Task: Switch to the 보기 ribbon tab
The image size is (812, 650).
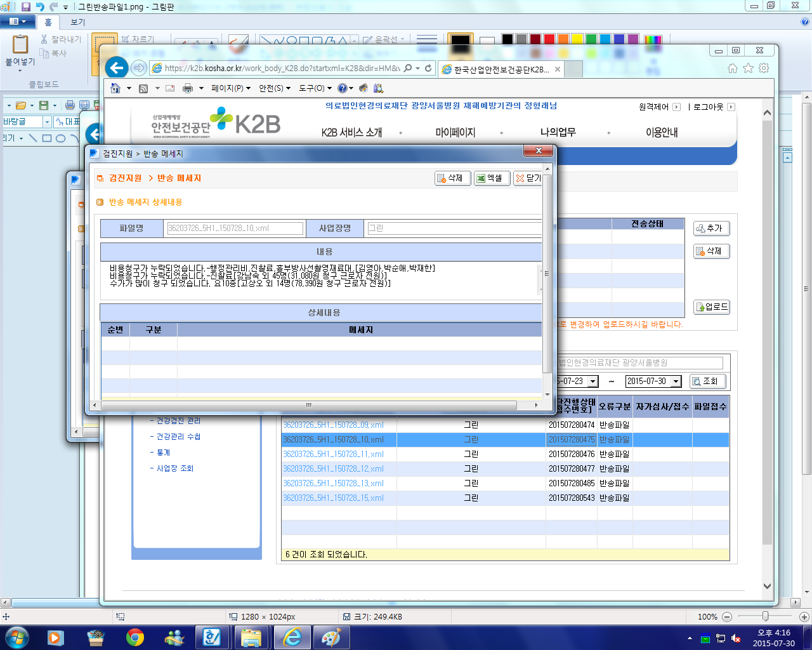Action: click(77, 22)
